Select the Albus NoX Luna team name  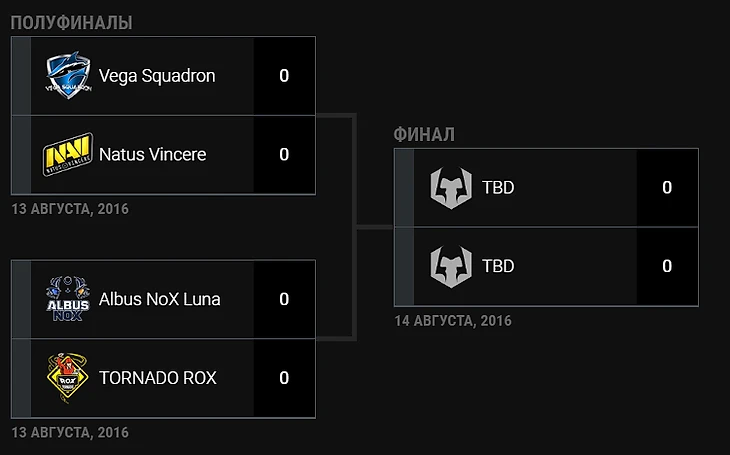point(160,299)
